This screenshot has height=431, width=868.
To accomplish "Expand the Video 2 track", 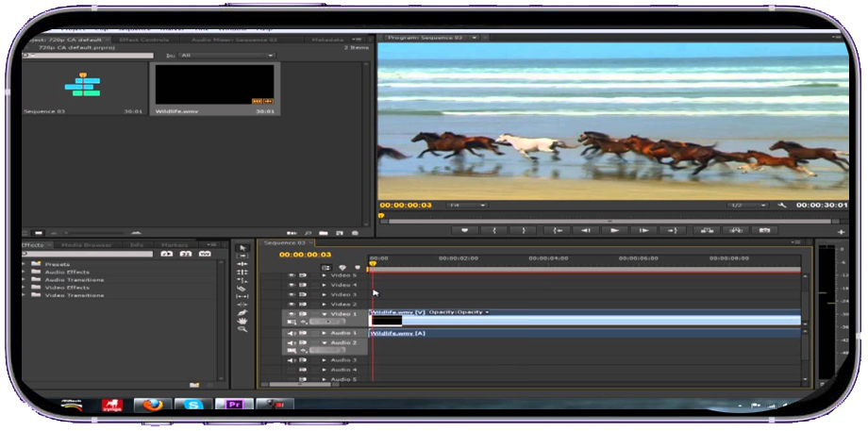I will coord(325,305).
